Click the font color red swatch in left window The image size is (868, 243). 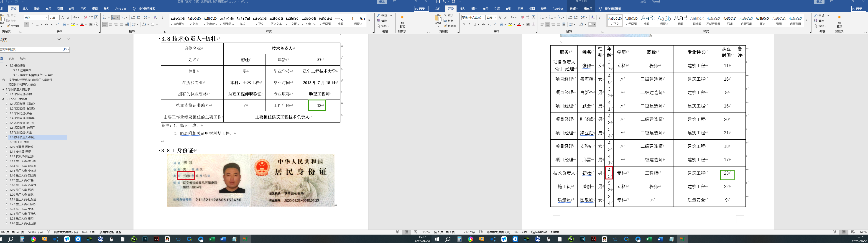click(82, 24)
